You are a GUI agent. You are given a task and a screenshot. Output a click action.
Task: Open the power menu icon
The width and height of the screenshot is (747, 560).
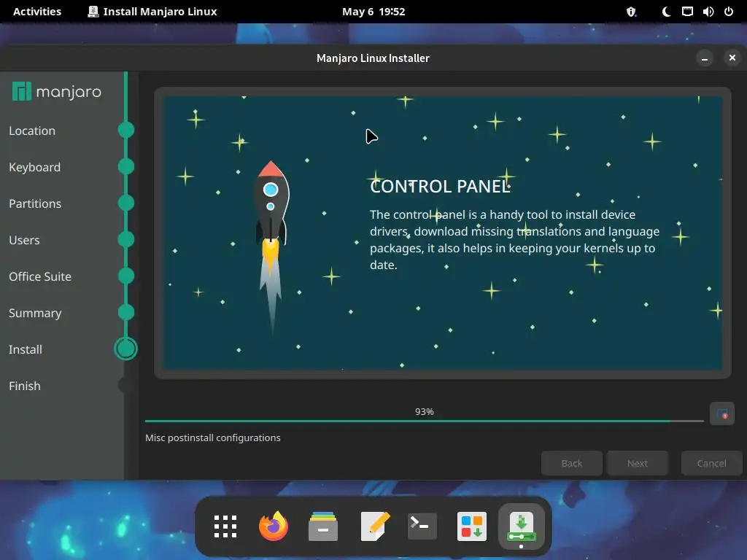(x=729, y=12)
